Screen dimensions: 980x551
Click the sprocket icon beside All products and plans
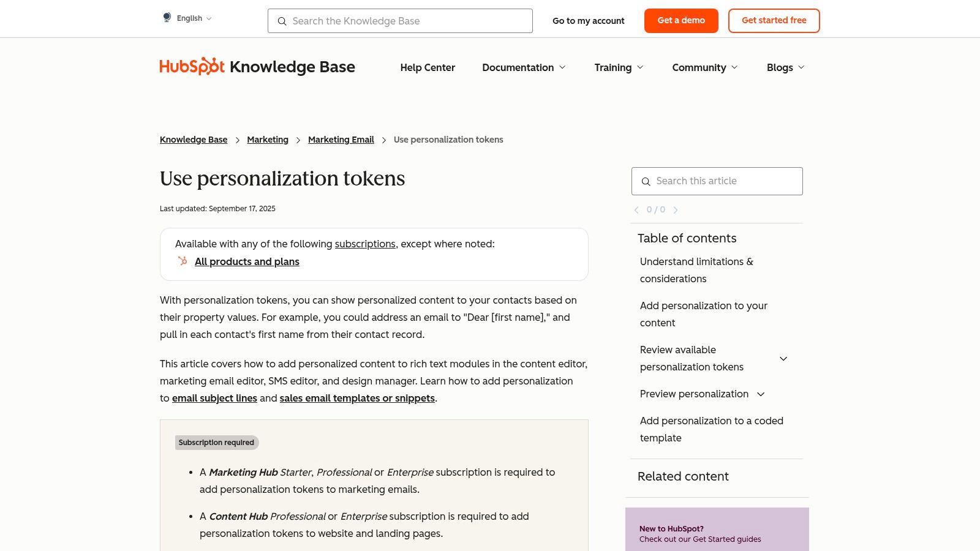click(x=182, y=261)
